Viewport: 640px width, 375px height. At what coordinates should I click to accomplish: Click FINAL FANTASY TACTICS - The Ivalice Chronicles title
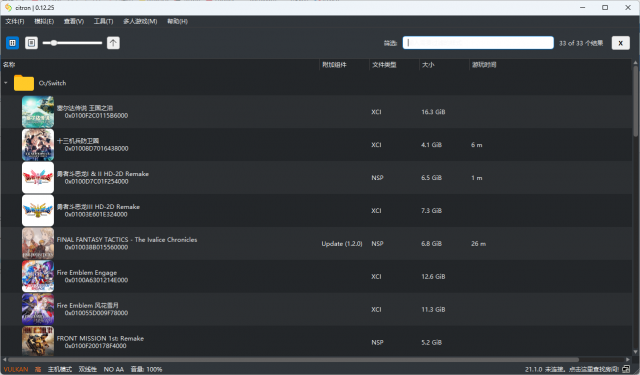(x=127, y=240)
